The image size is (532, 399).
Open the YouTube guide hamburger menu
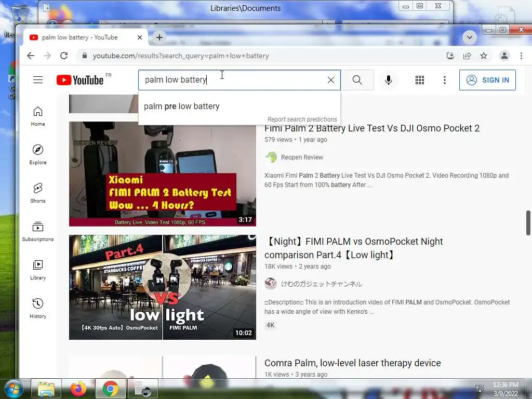37,80
